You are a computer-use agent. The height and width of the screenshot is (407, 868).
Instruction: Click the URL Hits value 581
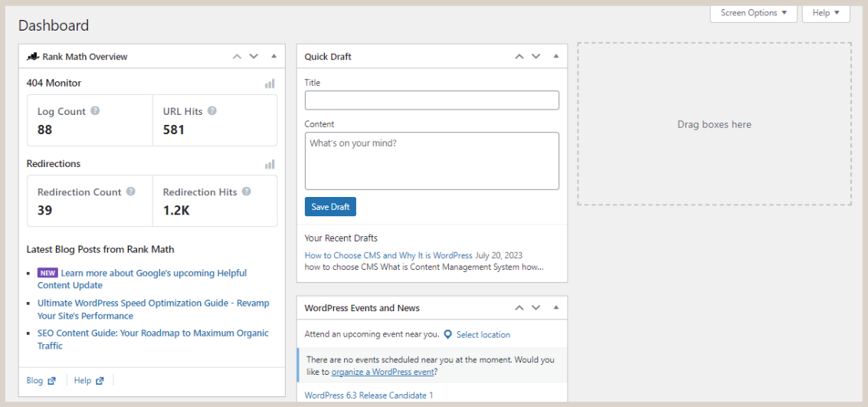[173, 130]
